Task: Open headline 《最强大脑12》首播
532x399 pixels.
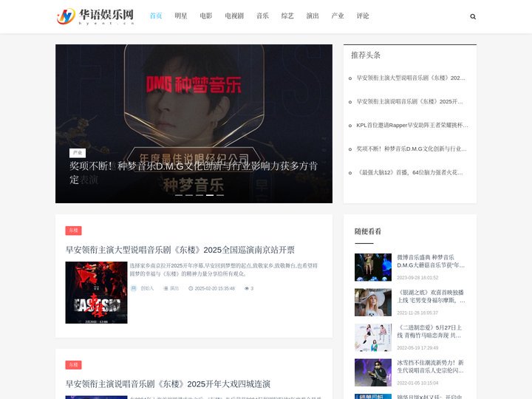Action: (409, 172)
